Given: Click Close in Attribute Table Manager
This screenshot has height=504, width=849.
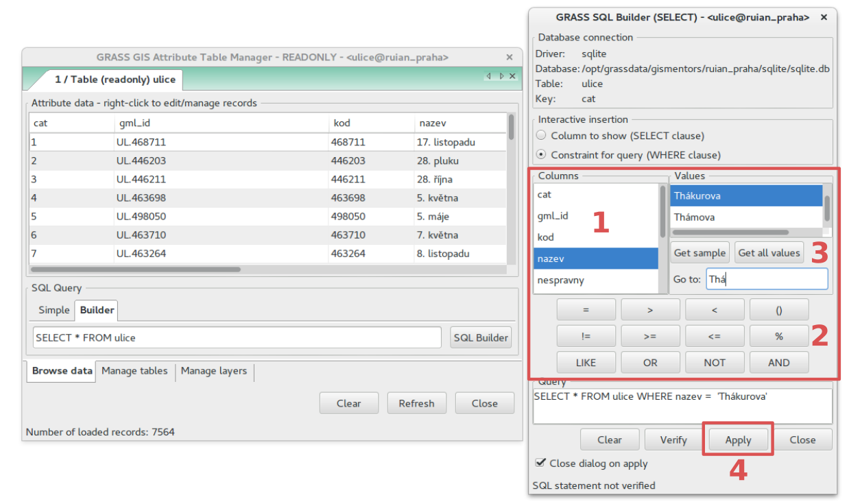Looking at the screenshot, I should [485, 403].
